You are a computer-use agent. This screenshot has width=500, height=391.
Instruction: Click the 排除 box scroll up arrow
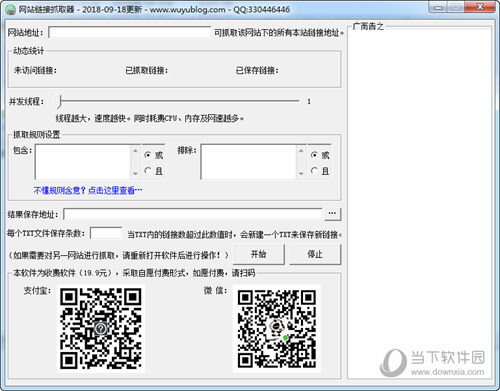301,151
